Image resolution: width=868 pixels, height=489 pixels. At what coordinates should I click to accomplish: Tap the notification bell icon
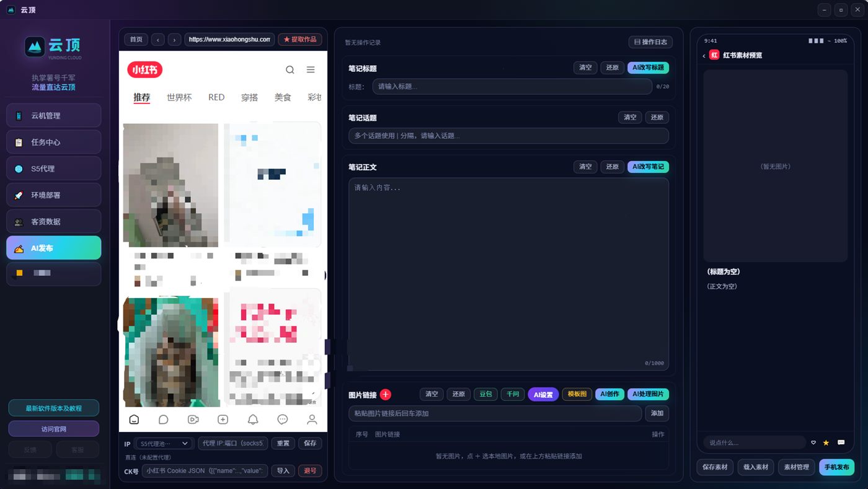(x=253, y=420)
